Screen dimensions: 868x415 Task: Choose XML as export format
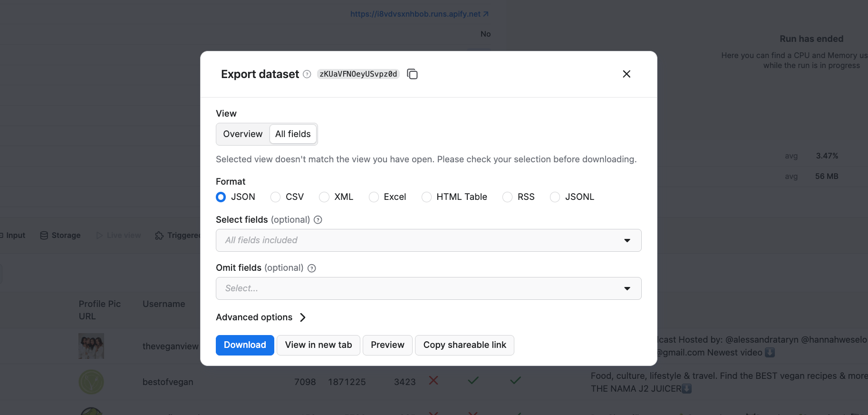click(324, 197)
